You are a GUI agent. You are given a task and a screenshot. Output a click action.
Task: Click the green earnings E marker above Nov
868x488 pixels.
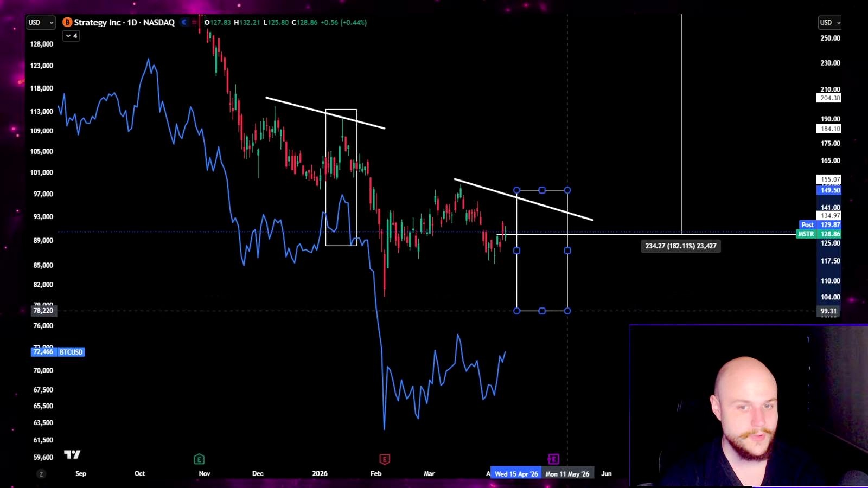pyautogui.click(x=199, y=459)
